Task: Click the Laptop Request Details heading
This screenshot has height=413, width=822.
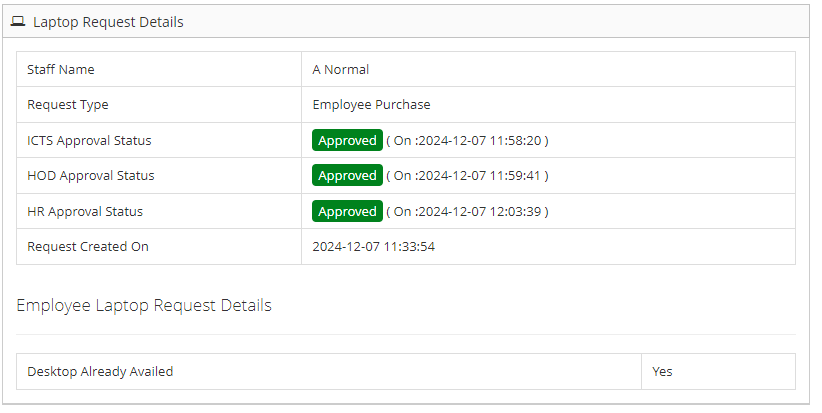Action: [x=108, y=22]
